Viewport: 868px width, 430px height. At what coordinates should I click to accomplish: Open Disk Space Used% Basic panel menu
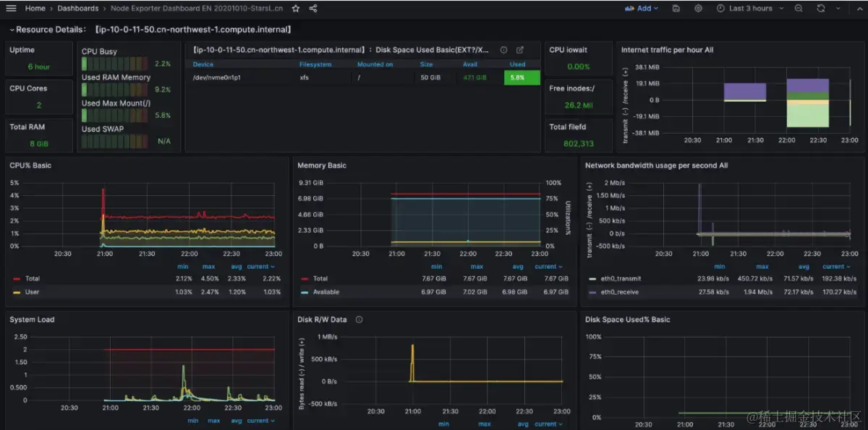coord(628,319)
